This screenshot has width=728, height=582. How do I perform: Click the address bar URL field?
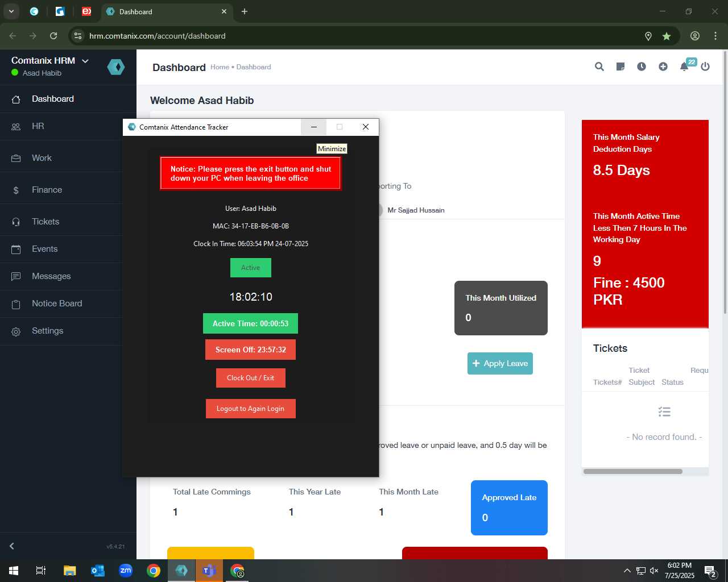(x=364, y=36)
